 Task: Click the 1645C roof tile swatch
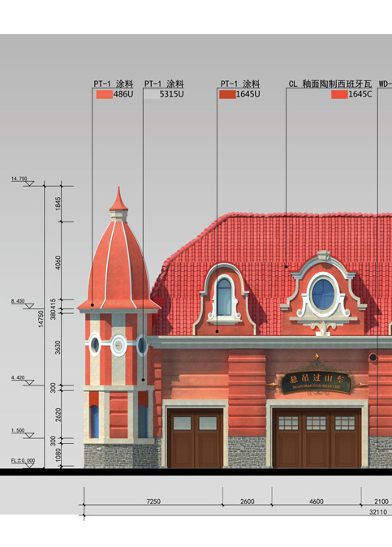coord(339,94)
